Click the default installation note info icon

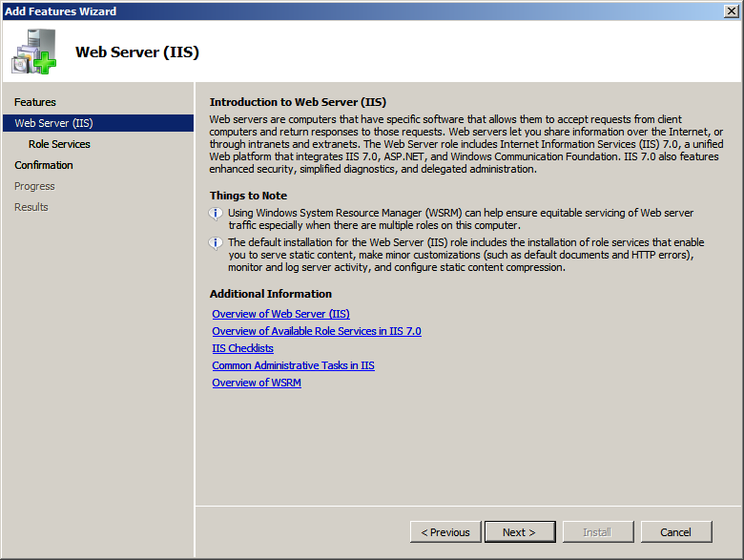216,243
